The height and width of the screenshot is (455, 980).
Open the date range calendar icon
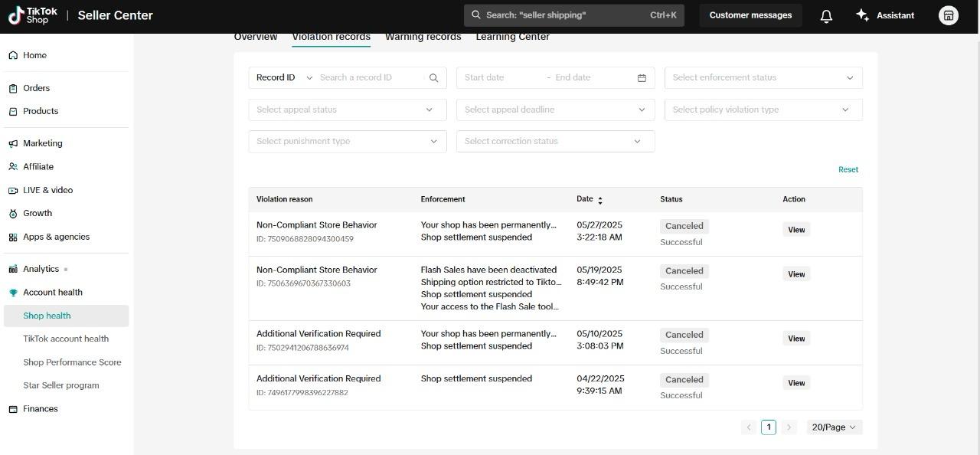642,77
